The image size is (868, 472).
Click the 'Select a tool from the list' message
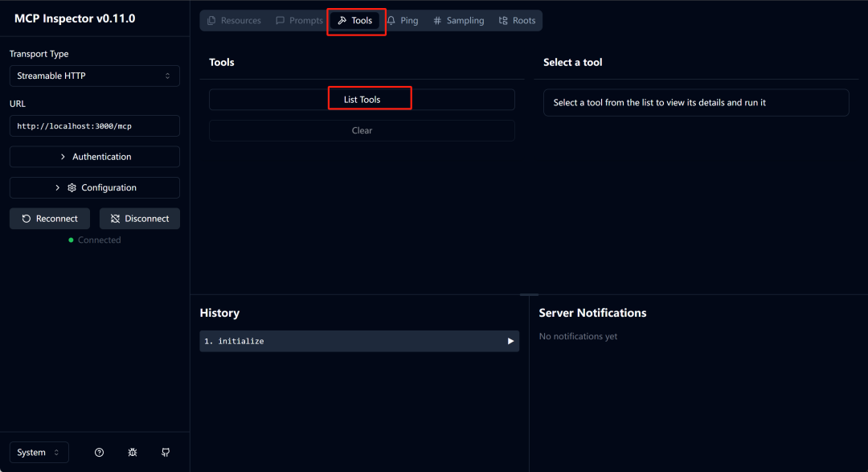(x=659, y=102)
